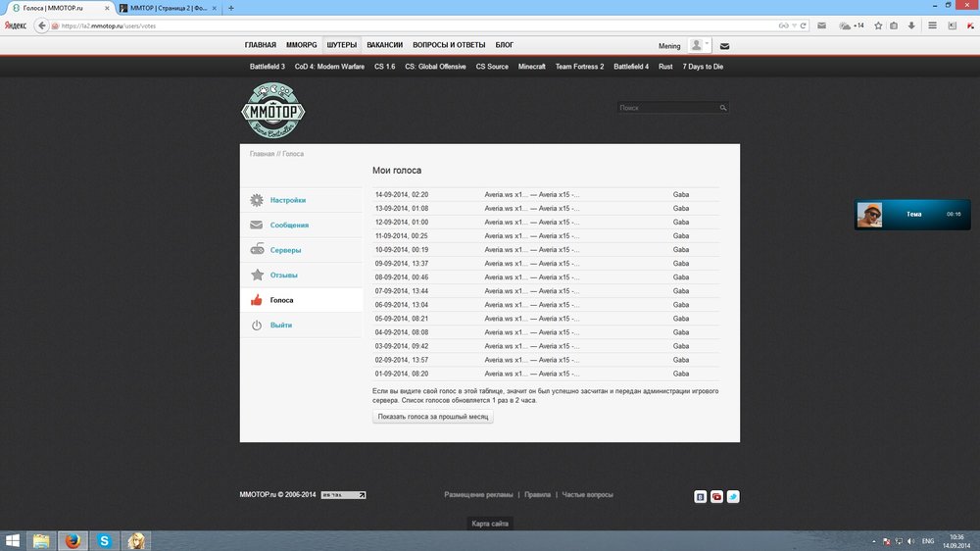Bookmark this page with the star icon

point(878,25)
